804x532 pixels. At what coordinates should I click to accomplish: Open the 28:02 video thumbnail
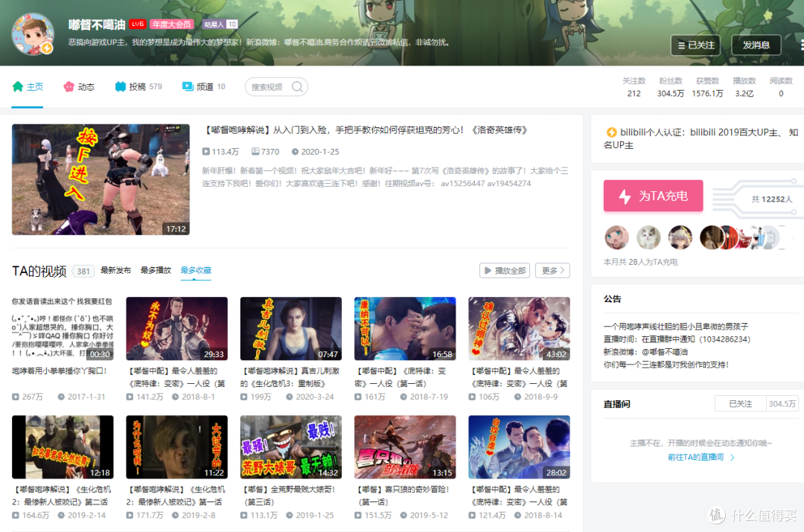[x=519, y=447]
